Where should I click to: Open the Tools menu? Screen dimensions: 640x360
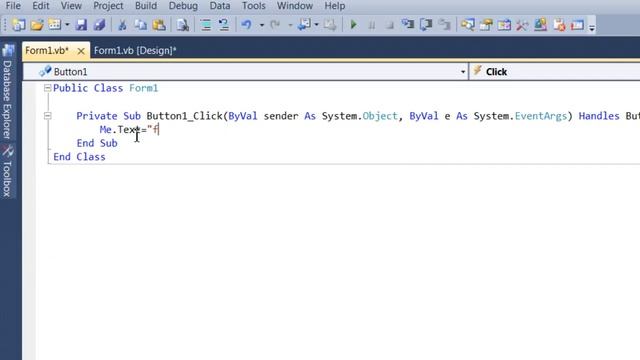[x=253, y=6]
